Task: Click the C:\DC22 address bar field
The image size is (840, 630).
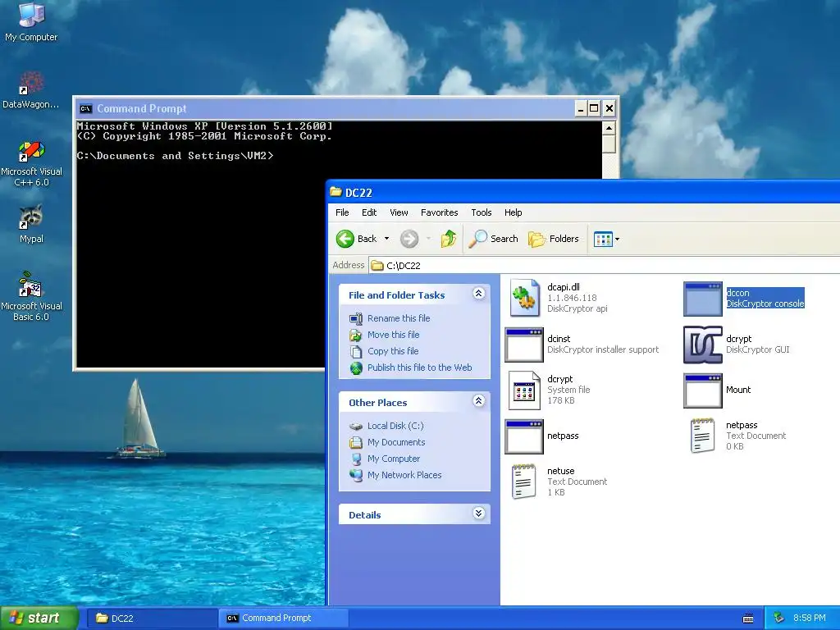Action: [605, 265]
